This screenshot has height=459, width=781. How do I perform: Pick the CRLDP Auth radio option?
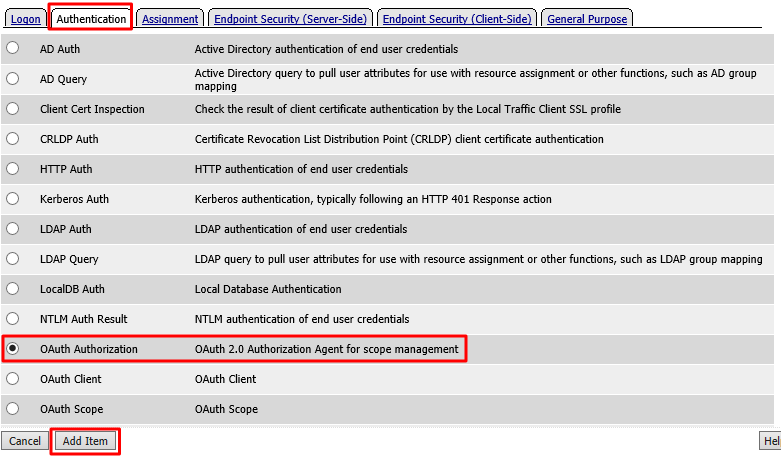point(12,138)
